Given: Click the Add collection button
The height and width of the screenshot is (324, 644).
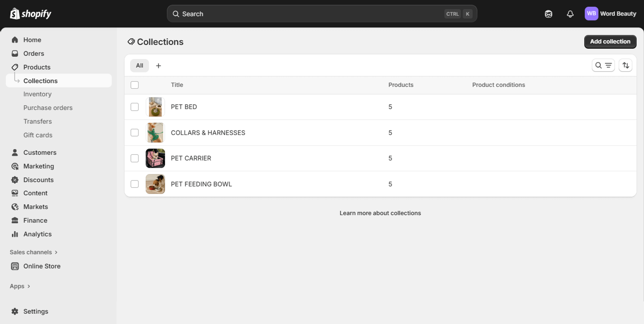Looking at the screenshot, I should pyautogui.click(x=610, y=42).
